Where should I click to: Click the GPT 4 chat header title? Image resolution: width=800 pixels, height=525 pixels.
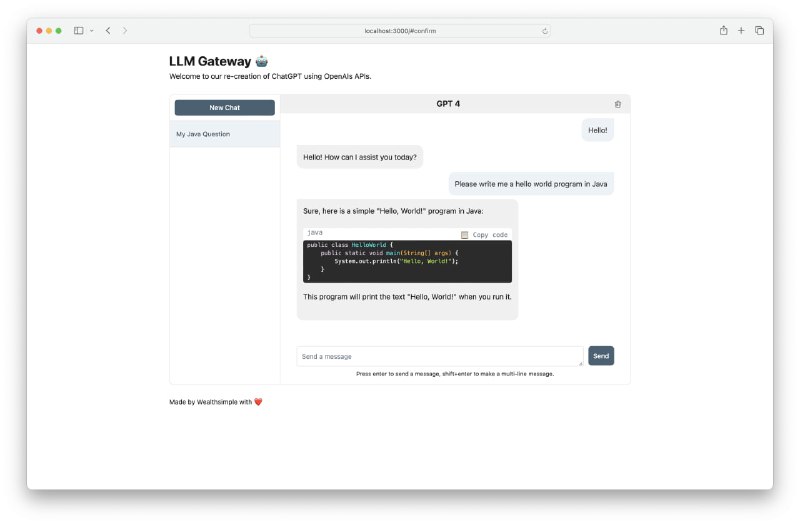click(x=448, y=104)
